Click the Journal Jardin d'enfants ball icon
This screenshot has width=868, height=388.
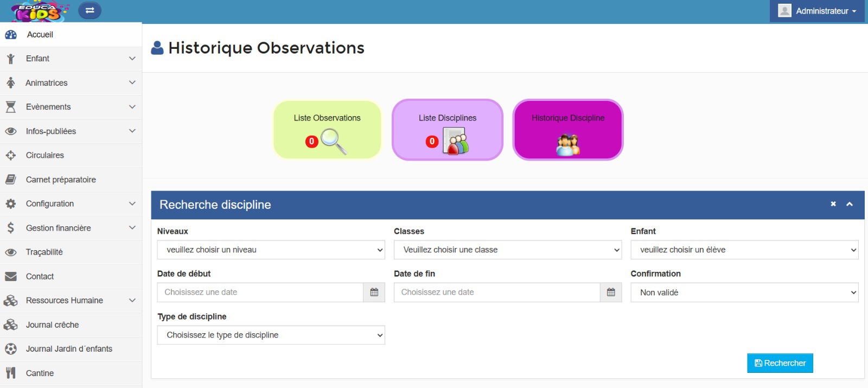point(11,349)
